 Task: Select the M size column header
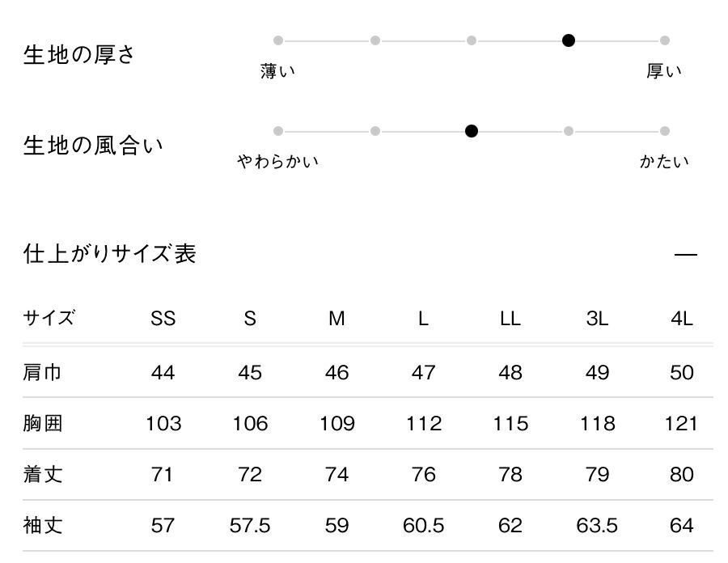tap(336, 319)
